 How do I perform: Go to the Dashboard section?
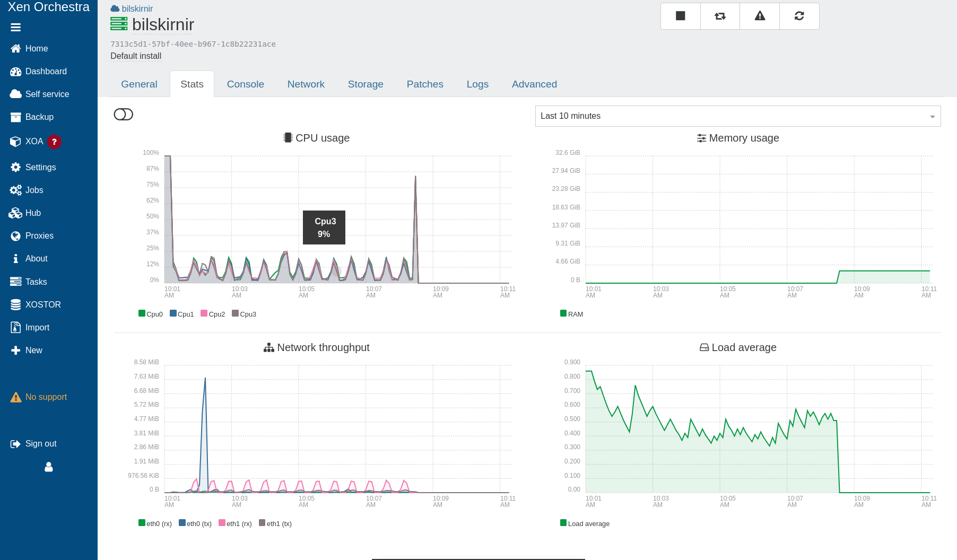coord(38,71)
